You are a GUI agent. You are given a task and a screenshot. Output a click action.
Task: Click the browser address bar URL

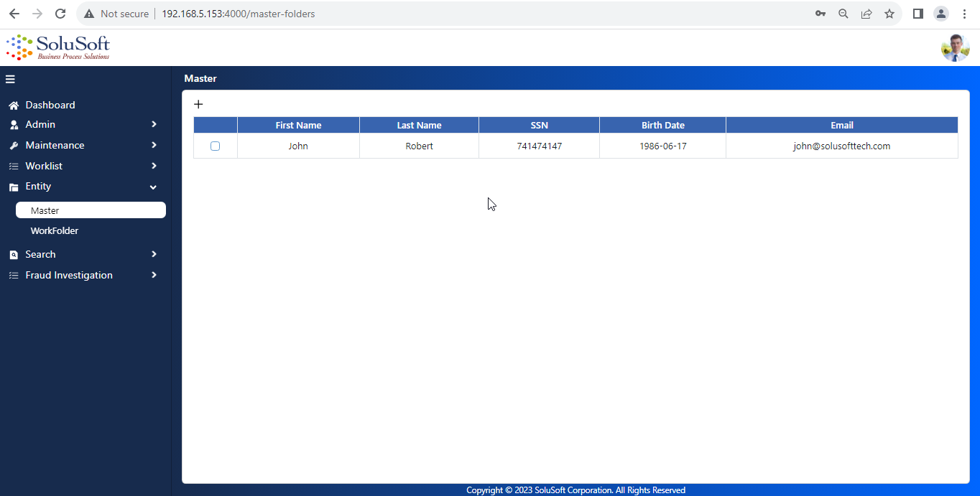pos(239,14)
